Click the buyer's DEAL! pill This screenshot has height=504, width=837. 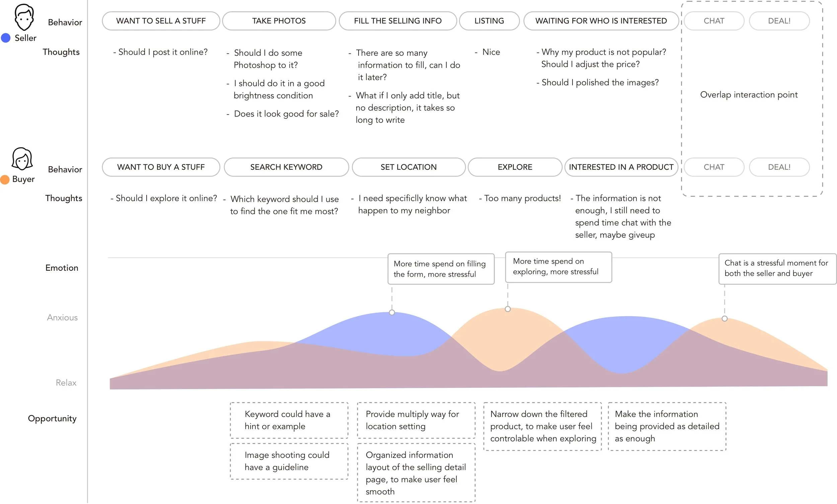coord(780,167)
